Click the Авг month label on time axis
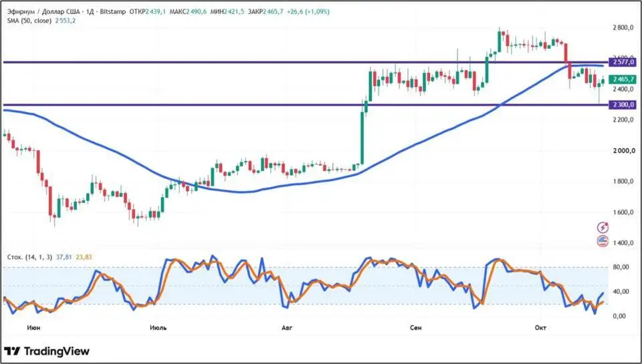 pyautogui.click(x=288, y=327)
